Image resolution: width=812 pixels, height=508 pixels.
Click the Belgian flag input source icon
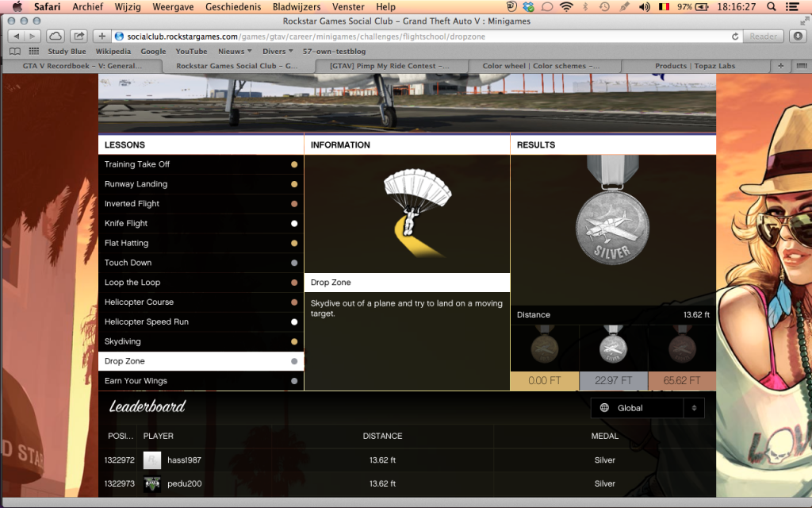(664, 6)
